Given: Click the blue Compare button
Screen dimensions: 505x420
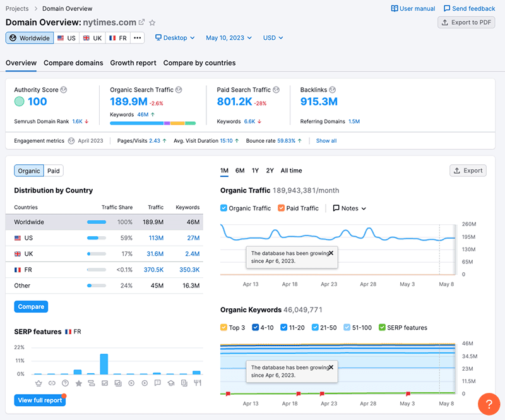Looking at the screenshot, I should pyautogui.click(x=31, y=306).
